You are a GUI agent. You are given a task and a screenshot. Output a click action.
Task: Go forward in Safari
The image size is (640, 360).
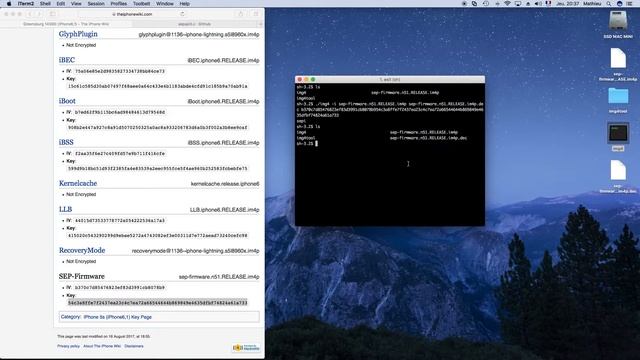39,14
